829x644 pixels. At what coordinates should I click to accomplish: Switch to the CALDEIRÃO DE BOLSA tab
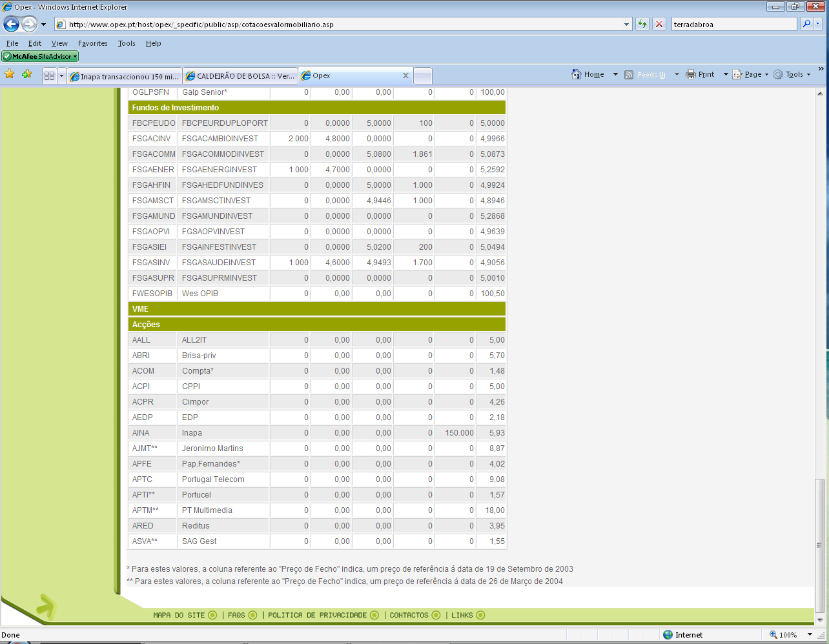(240, 76)
